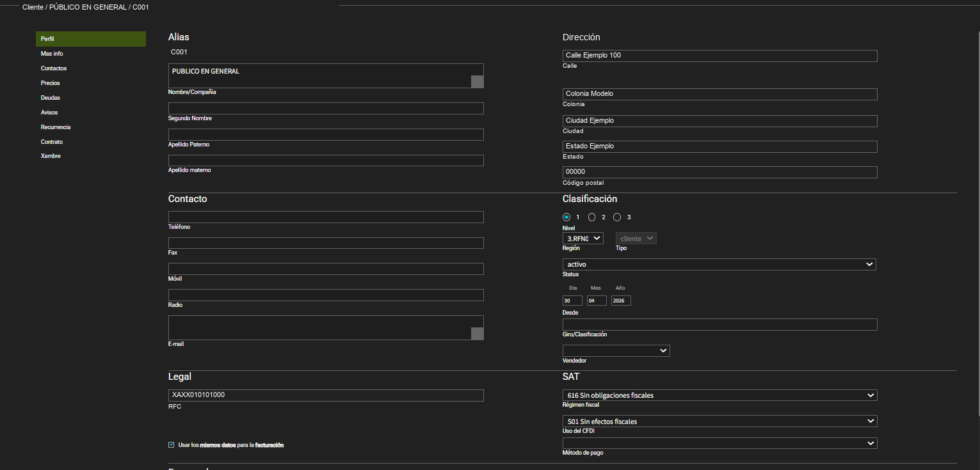Open the Régimen fiscal dropdown

(720, 395)
